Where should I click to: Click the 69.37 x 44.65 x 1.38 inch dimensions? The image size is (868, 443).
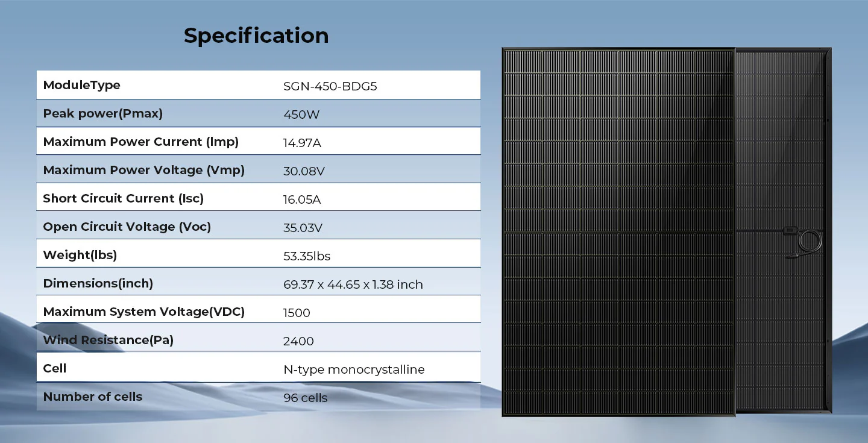point(353,284)
